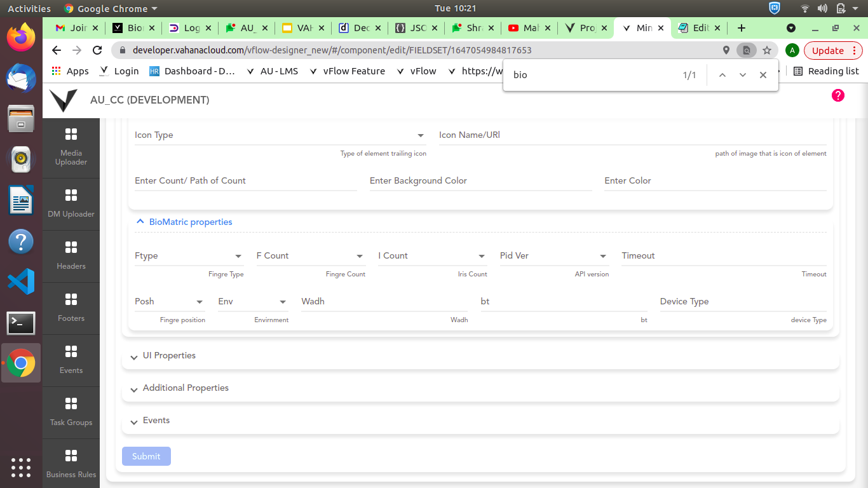The height and width of the screenshot is (488, 868).
Task: Go to previous find result
Action: pos(722,75)
